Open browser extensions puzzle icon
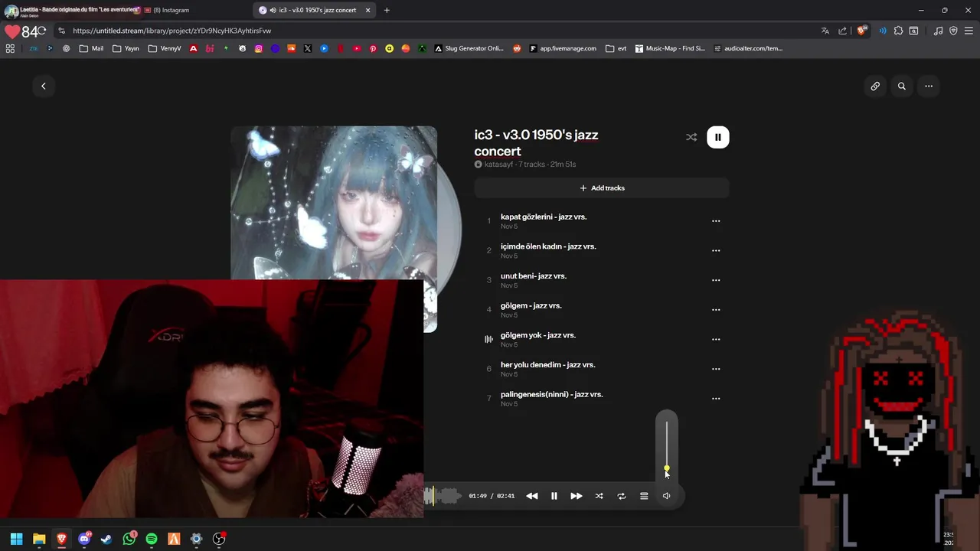 (899, 31)
